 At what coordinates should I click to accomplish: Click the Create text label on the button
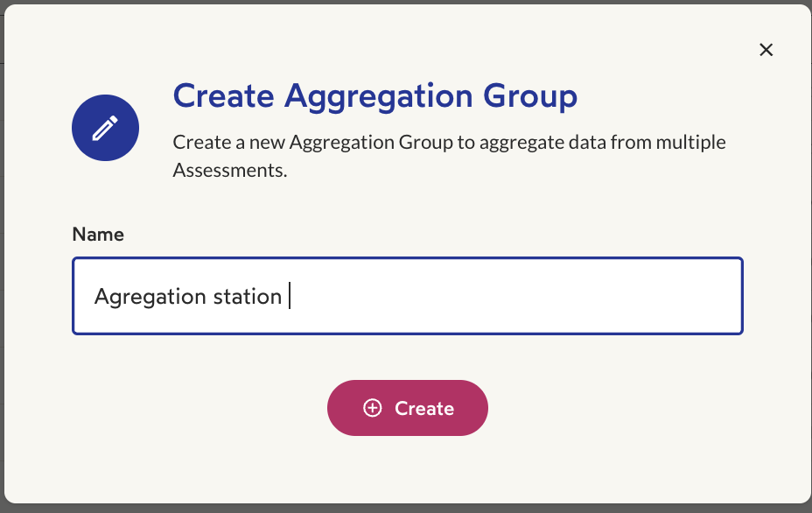[424, 408]
